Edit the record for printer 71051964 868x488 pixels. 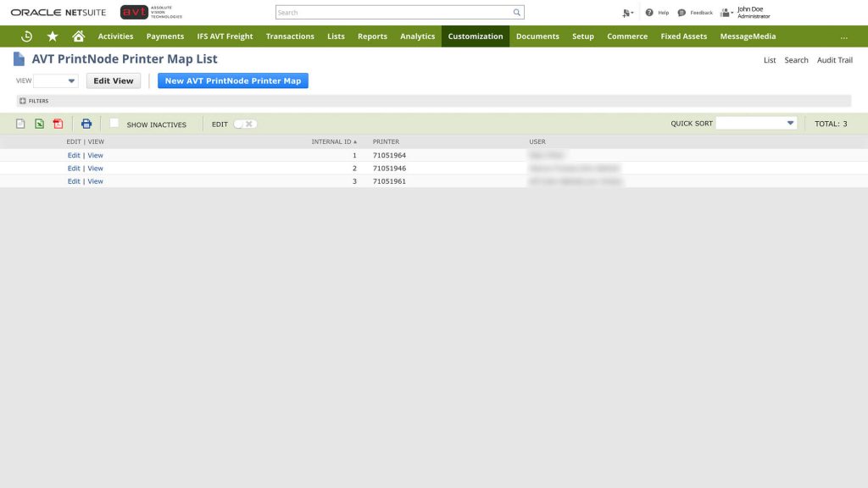pyautogui.click(x=74, y=156)
